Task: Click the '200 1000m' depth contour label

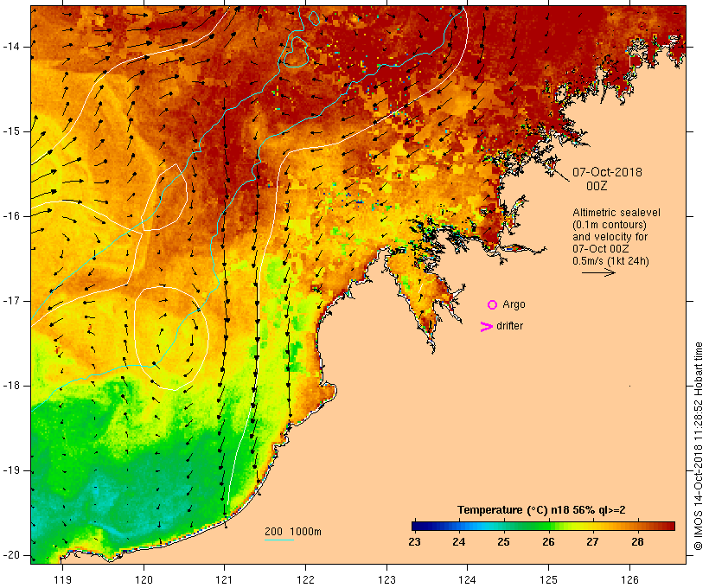Action: point(293,532)
